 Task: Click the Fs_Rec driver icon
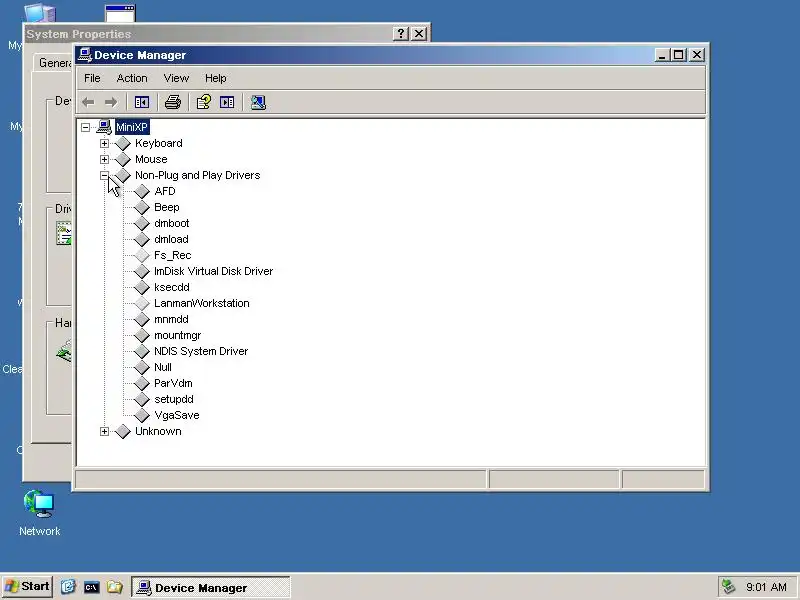(142, 255)
